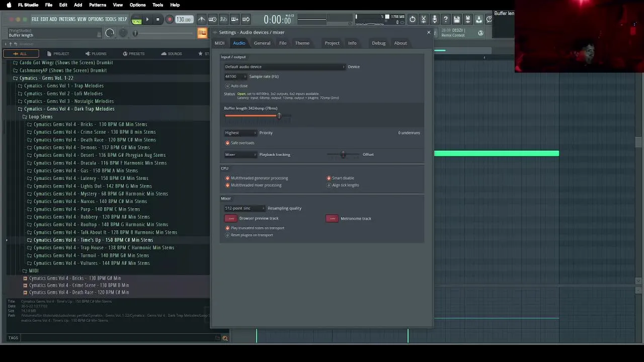This screenshot has width=644, height=362.
Task: Open the Theme settings tab
Action: click(x=302, y=43)
